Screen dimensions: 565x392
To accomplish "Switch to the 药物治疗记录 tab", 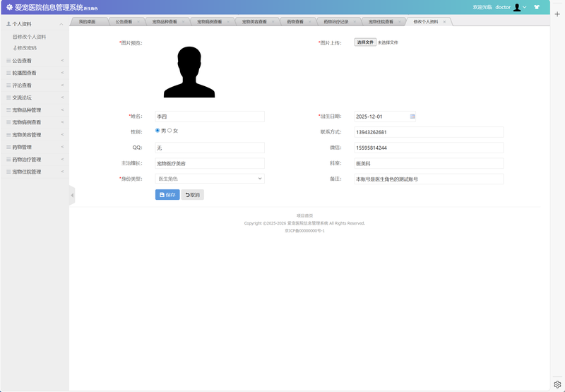I will pyautogui.click(x=336, y=22).
